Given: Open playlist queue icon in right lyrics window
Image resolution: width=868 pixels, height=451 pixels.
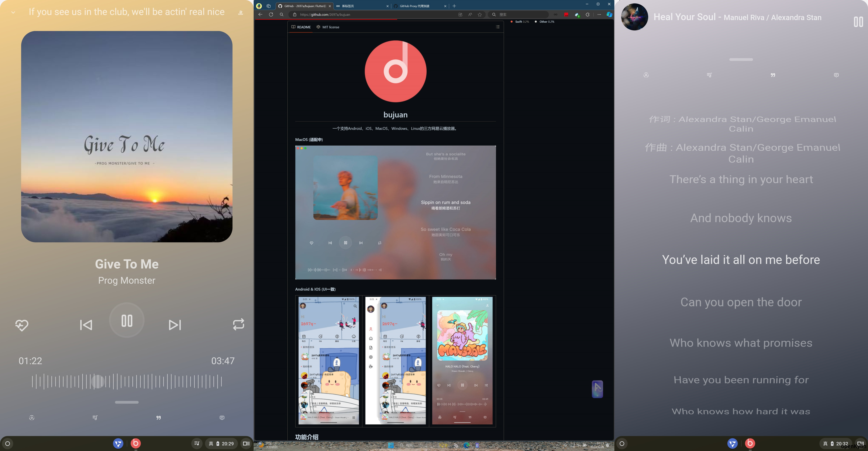Looking at the screenshot, I should pyautogui.click(x=709, y=75).
